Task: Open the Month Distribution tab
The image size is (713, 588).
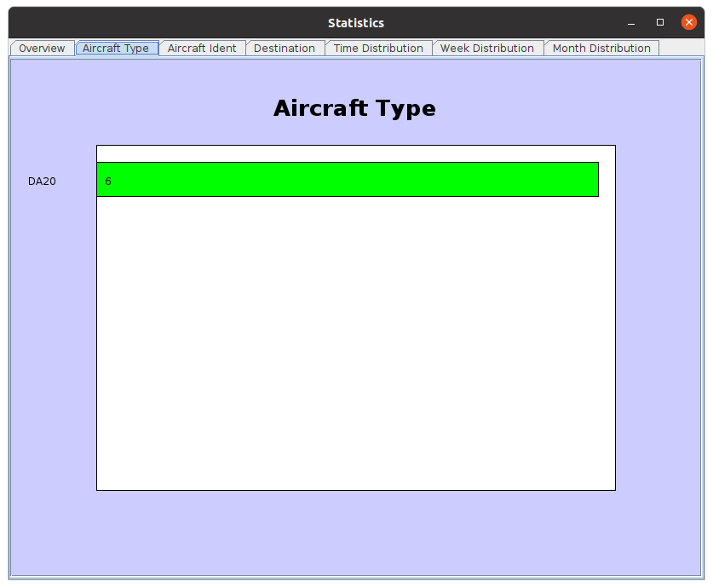Action: (601, 49)
